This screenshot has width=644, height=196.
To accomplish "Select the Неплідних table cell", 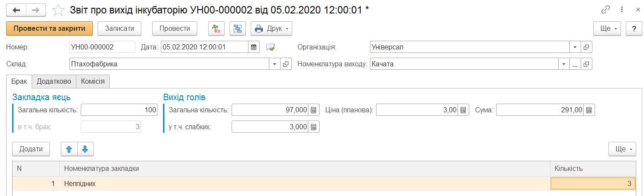I will [x=305, y=184].
